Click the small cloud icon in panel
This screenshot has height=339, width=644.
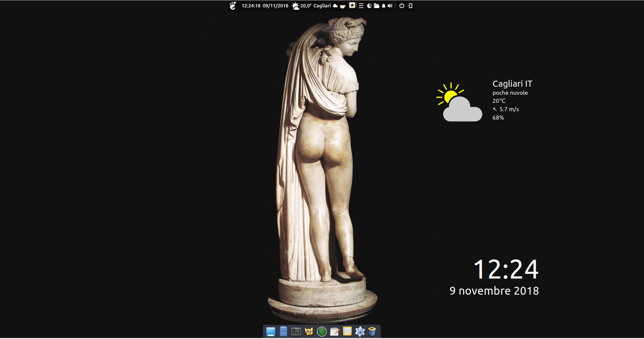[x=335, y=6]
